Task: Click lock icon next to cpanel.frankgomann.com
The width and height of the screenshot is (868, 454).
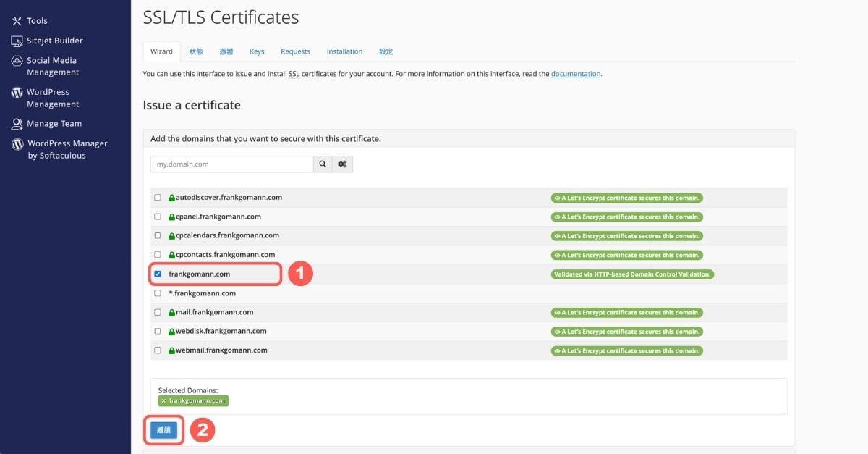Action: click(172, 217)
